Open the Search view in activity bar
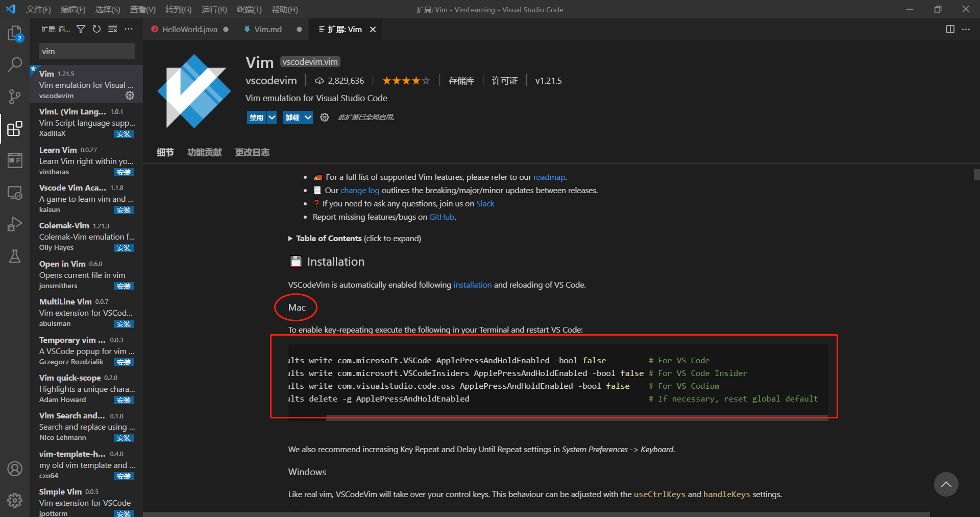The width and height of the screenshot is (980, 517). pyautogui.click(x=15, y=65)
